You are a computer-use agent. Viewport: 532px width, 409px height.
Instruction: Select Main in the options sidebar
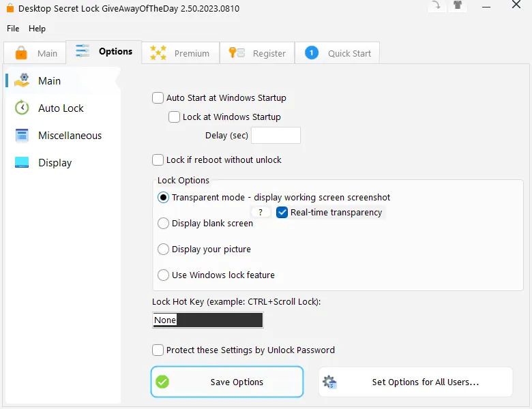[x=63, y=81]
